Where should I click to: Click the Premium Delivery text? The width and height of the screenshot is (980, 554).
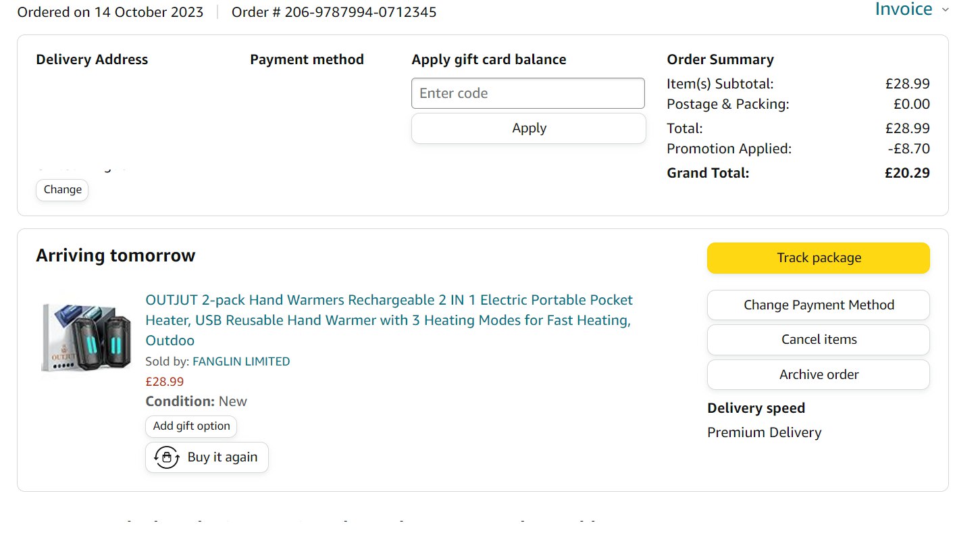coord(764,433)
